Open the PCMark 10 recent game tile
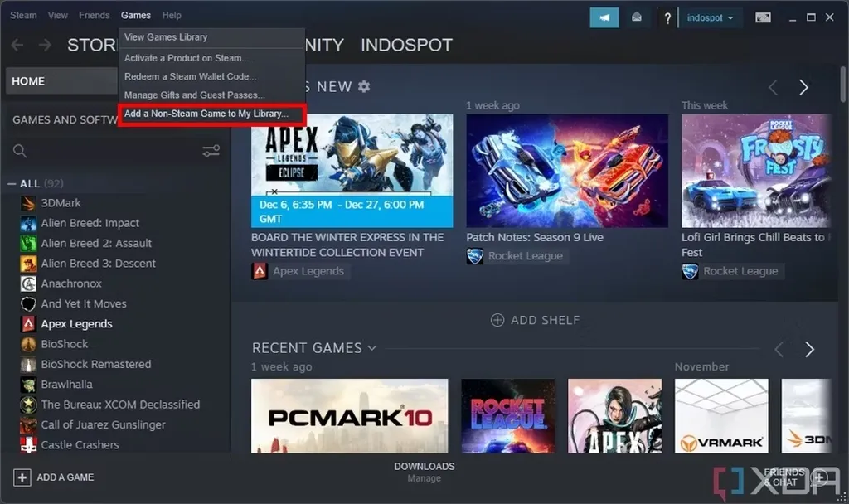Screen dimensions: 849x504 (x=350, y=416)
